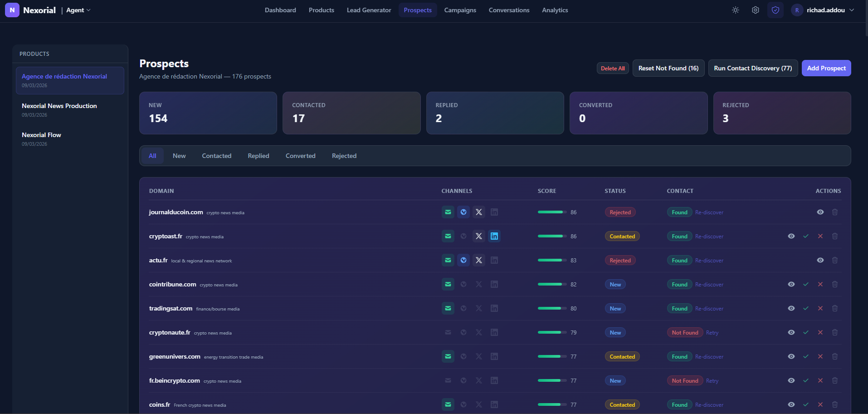Open the settings gear in the top bar

(755, 10)
